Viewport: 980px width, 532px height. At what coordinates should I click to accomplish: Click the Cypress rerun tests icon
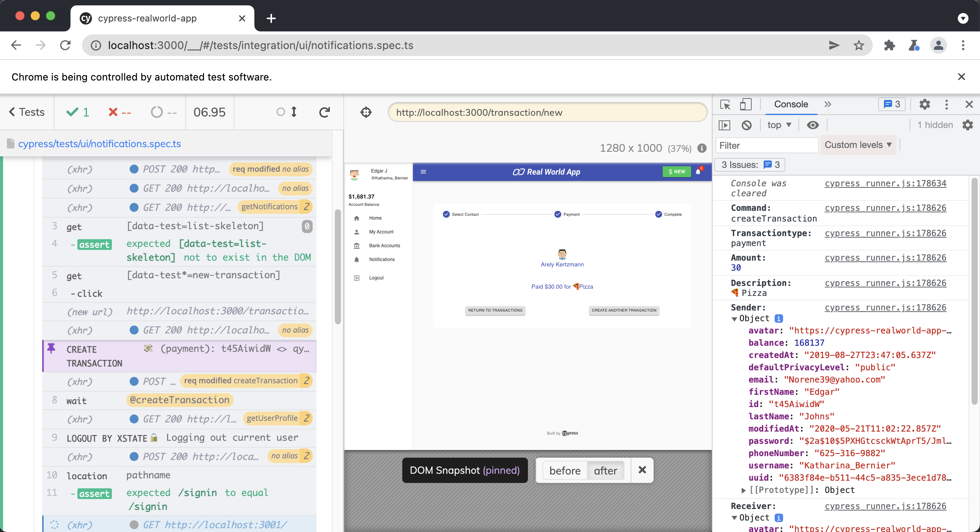pos(324,112)
